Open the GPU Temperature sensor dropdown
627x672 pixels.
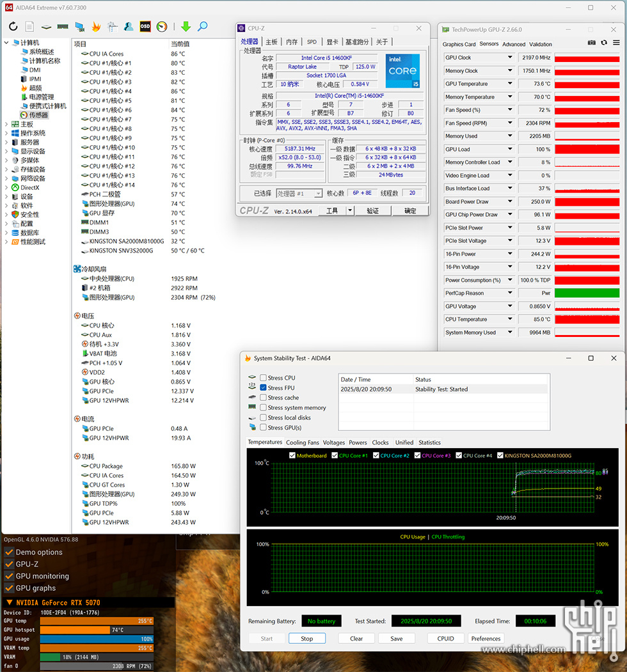point(510,84)
